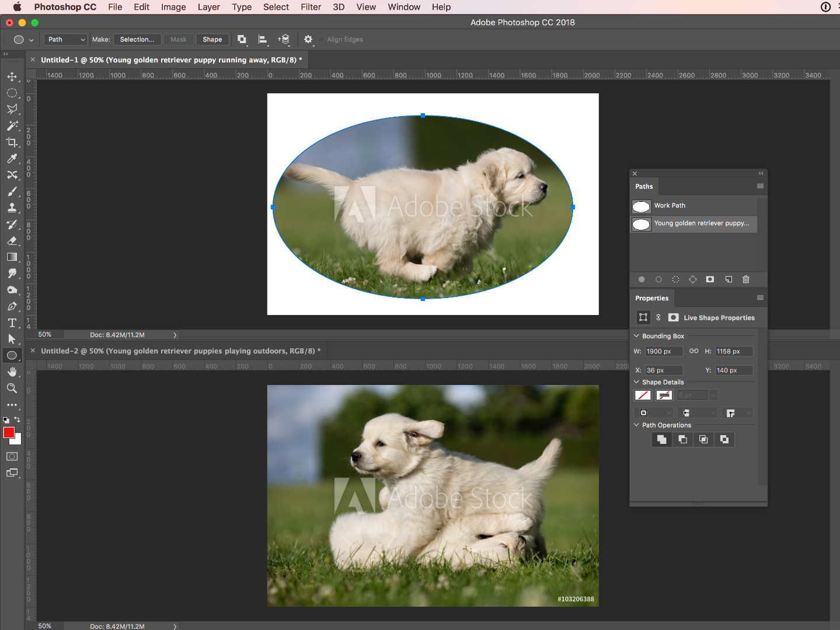Collapse the Bounding Box section
Image resolution: width=840 pixels, height=630 pixels.
click(x=636, y=336)
